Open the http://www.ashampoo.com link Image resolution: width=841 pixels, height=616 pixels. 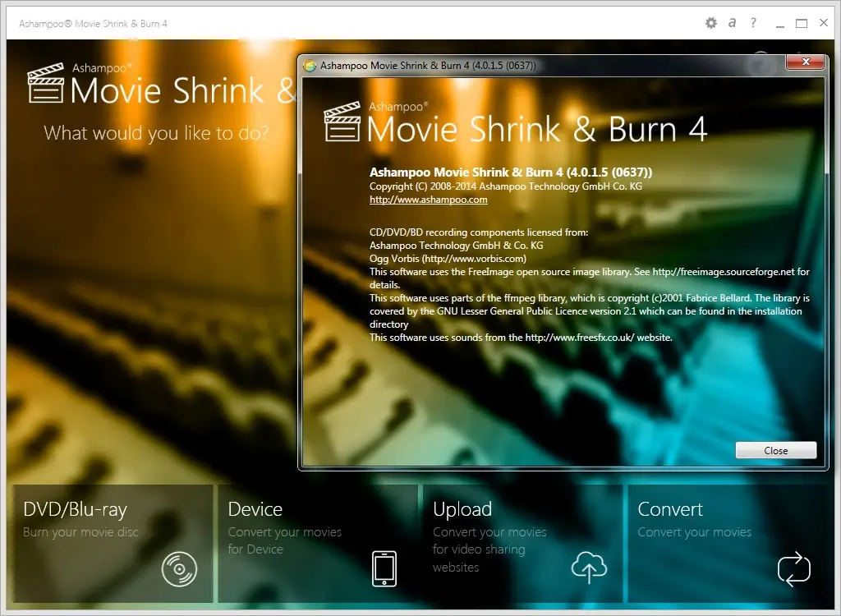click(x=429, y=200)
